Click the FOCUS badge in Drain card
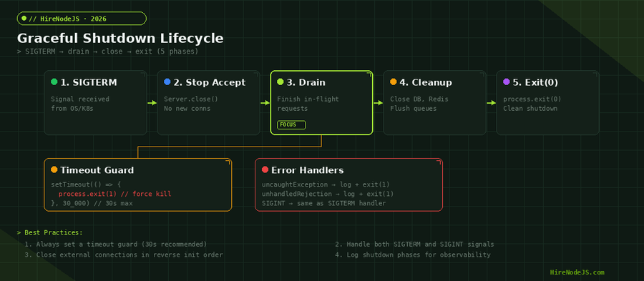Screen dimensions: 644x281 (x=292, y=124)
